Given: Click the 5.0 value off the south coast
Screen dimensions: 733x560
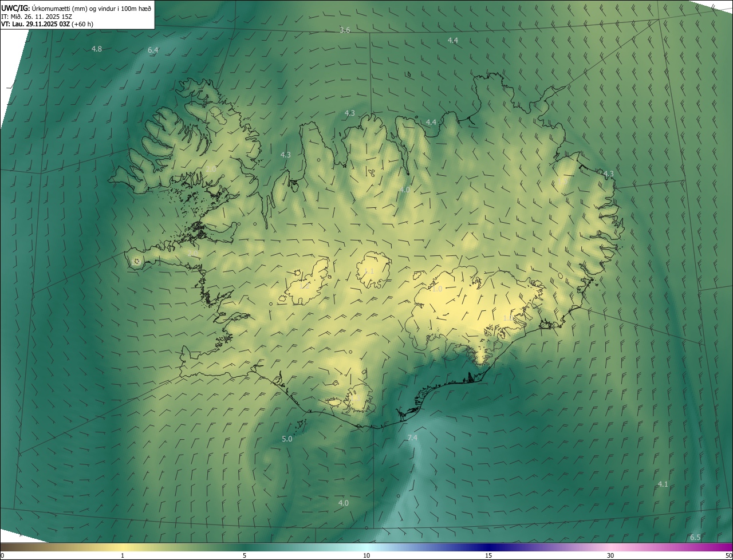Looking at the screenshot, I should click(287, 439).
